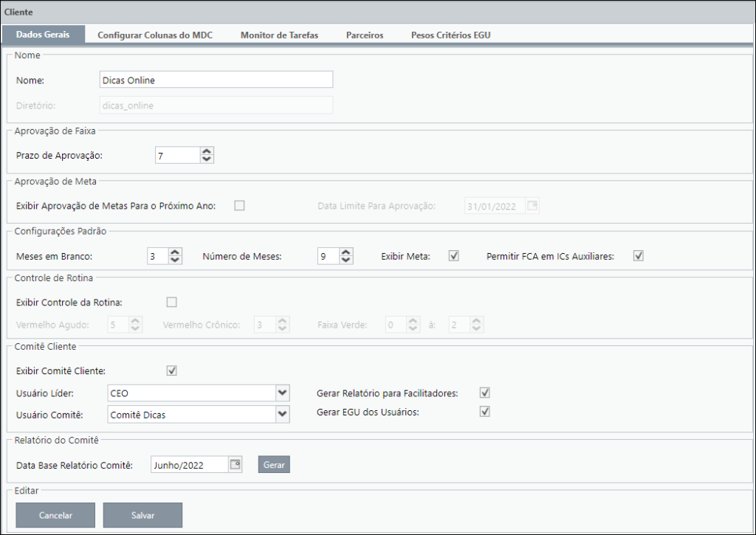Screen dimensions: 756x535
Task: Open calendar picker for Data Base Relatório Comitê
Action: (x=235, y=465)
